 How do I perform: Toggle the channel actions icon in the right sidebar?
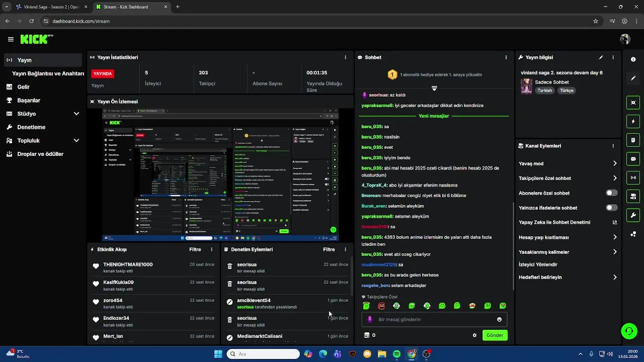coord(633,196)
